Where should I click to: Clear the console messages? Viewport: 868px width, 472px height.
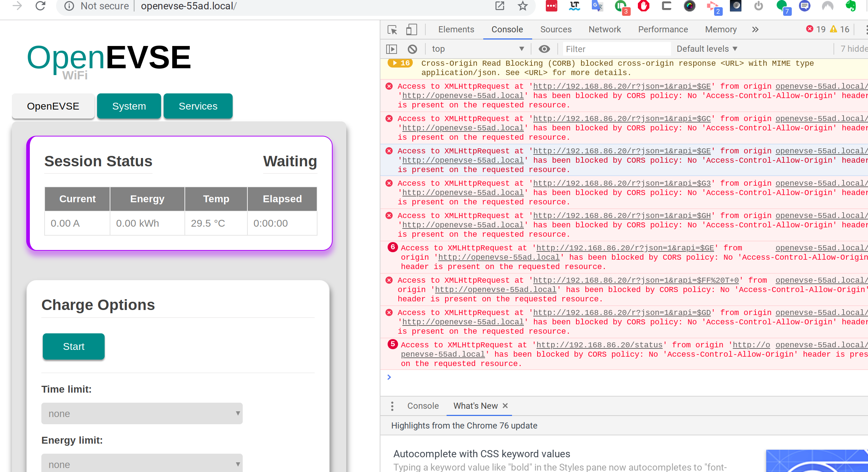click(x=412, y=48)
